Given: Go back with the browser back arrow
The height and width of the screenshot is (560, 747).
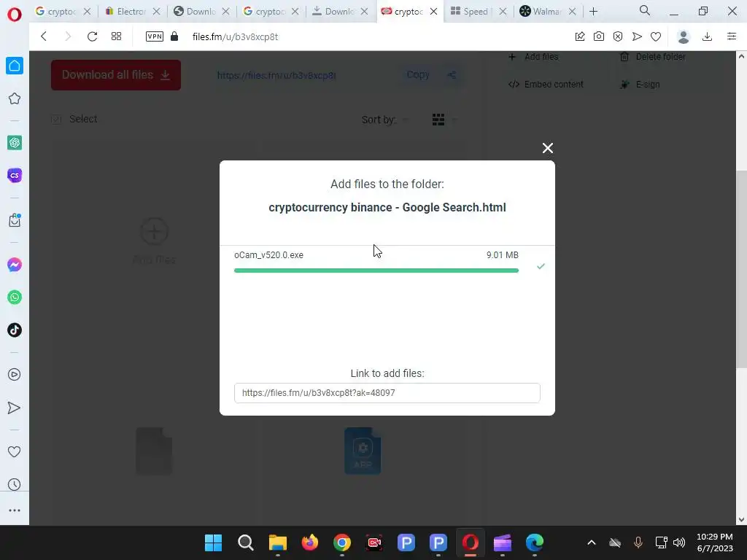Looking at the screenshot, I should click(43, 36).
